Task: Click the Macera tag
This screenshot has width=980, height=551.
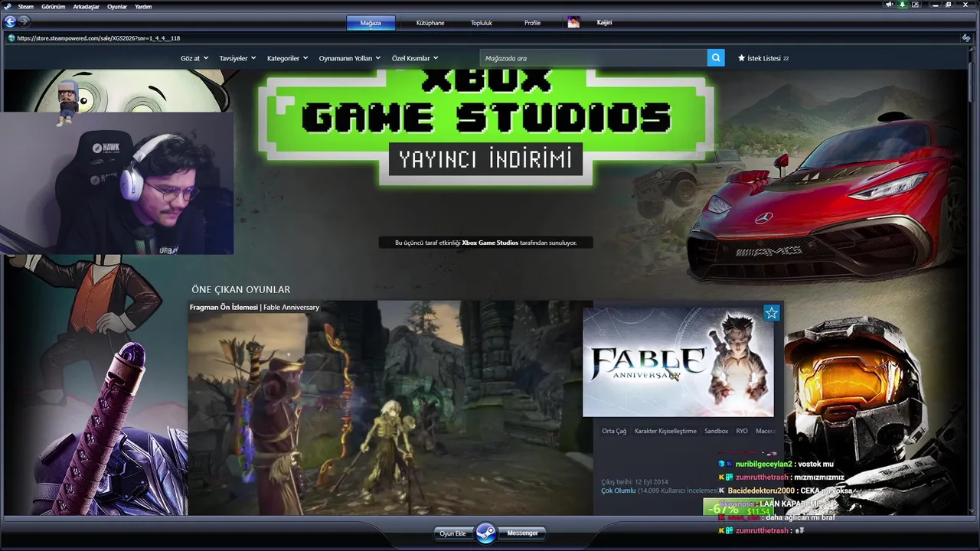Action: (766, 431)
